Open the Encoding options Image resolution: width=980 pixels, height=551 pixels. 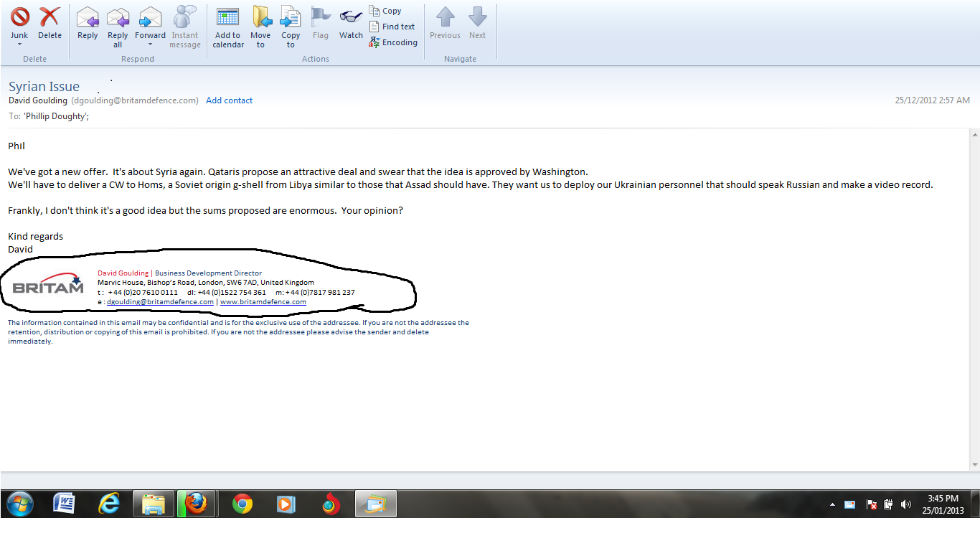click(393, 42)
